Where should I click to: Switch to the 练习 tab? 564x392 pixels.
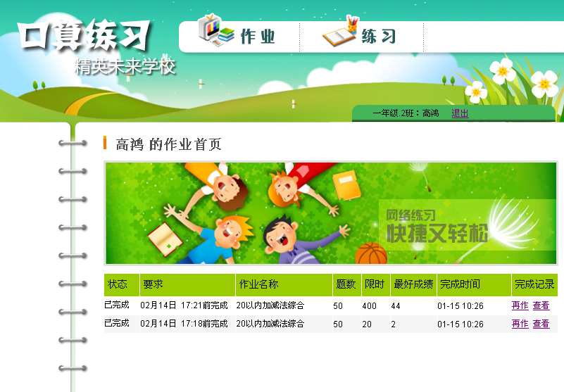point(379,37)
